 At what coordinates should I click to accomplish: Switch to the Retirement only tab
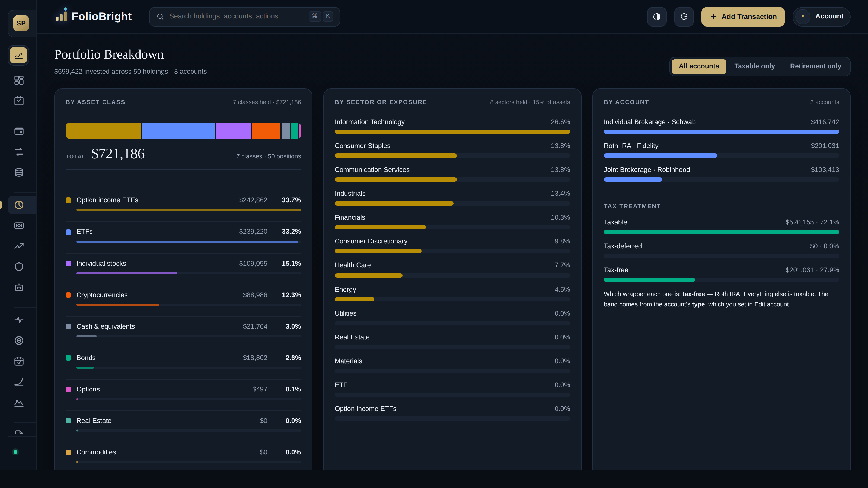coord(815,66)
